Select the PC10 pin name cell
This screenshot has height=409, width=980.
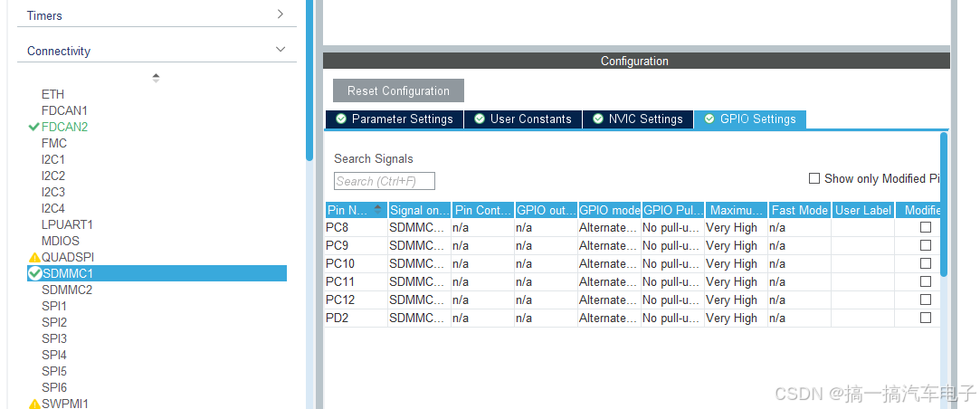click(357, 263)
